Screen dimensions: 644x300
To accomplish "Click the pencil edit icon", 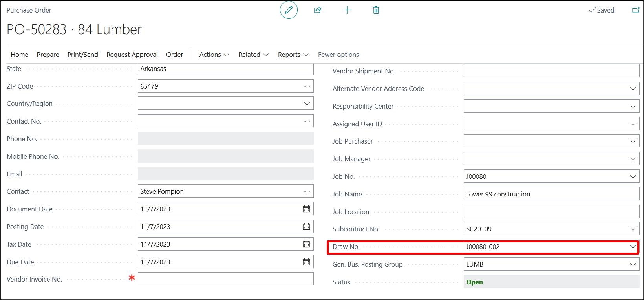I will [x=289, y=10].
